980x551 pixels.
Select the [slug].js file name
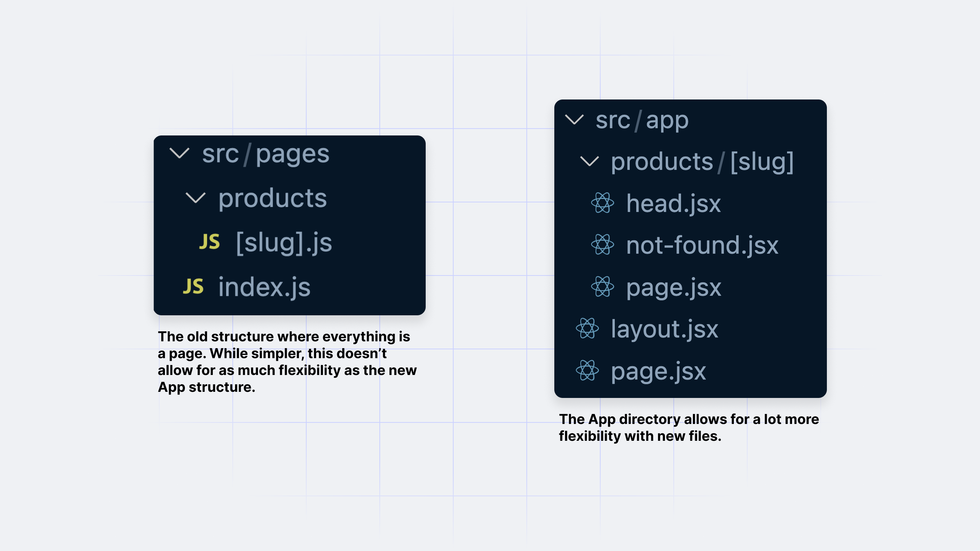284,243
